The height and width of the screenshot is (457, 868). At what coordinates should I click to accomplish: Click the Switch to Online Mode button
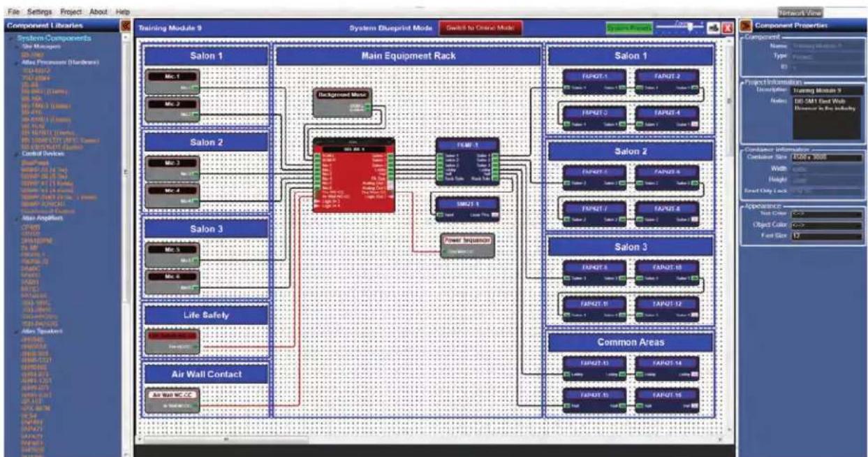tap(480, 27)
